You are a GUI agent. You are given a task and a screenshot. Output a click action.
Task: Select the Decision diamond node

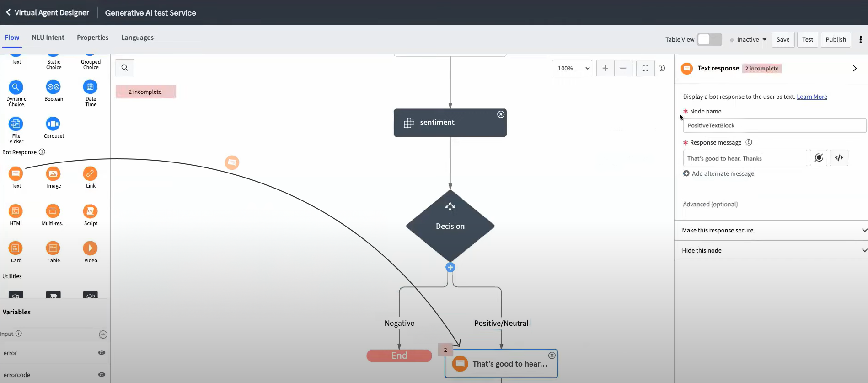(x=450, y=226)
